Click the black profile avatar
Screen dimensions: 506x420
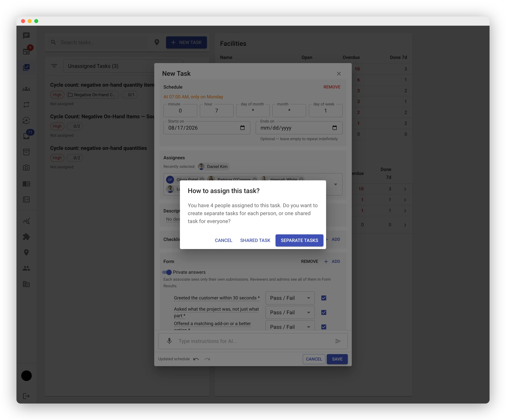tap(27, 376)
